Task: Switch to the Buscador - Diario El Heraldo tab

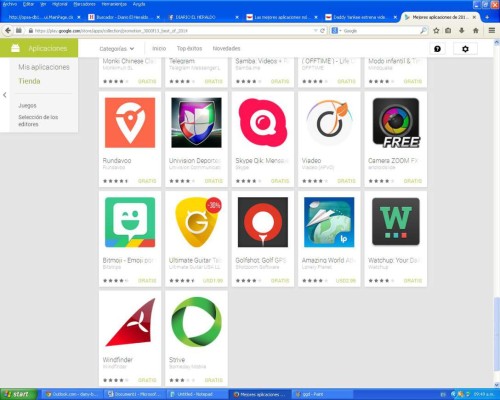Action: click(x=124, y=17)
